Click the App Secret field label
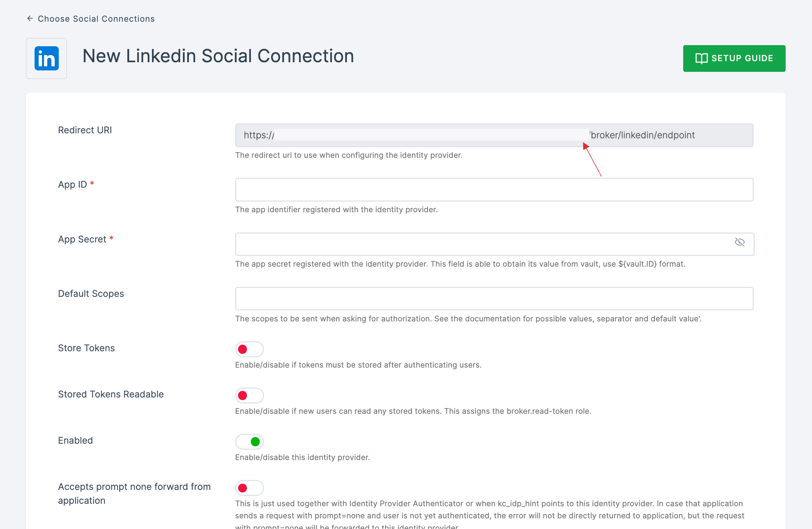The width and height of the screenshot is (812, 529). coord(85,239)
